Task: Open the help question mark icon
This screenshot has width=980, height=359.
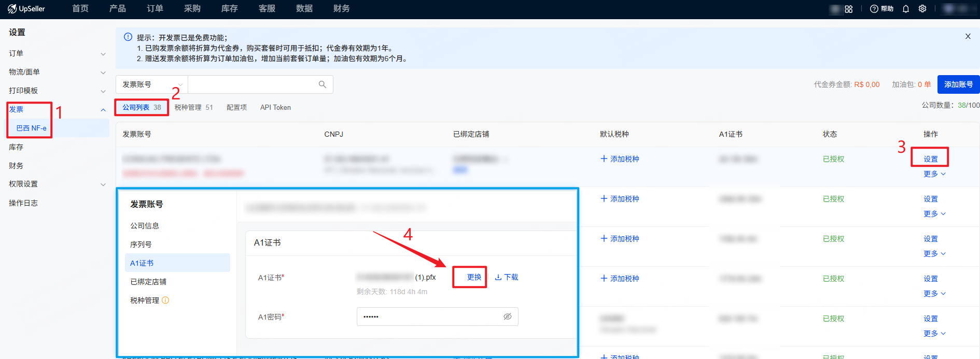Action: click(874, 9)
